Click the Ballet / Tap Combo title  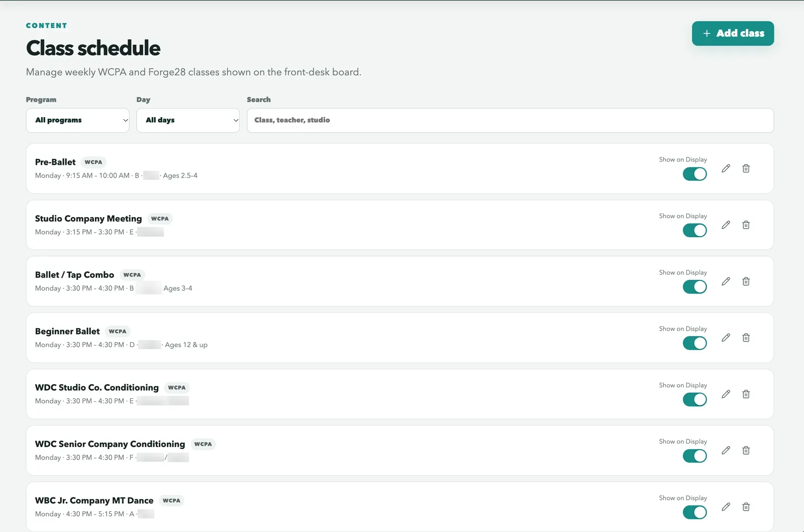[74, 275]
